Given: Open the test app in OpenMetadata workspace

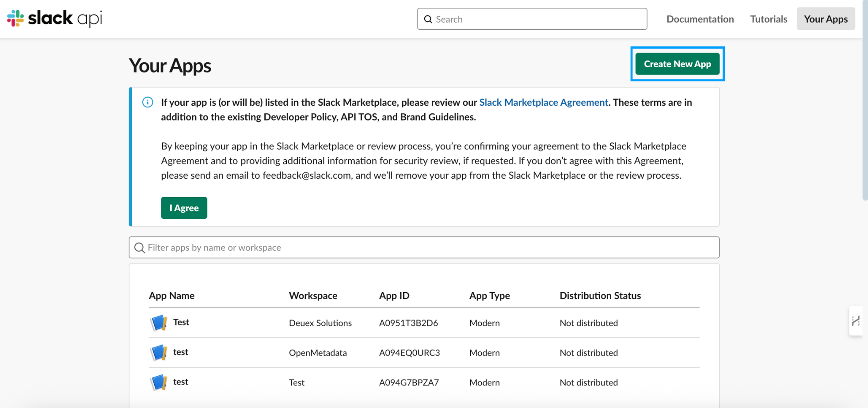Looking at the screenshot, I should pyautogui.click(x=181, y=352).
